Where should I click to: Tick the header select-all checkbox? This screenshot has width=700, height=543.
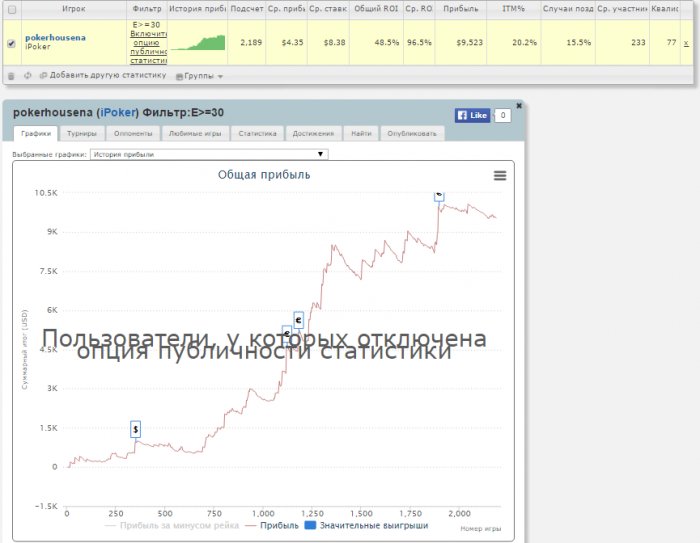[12, 9]
